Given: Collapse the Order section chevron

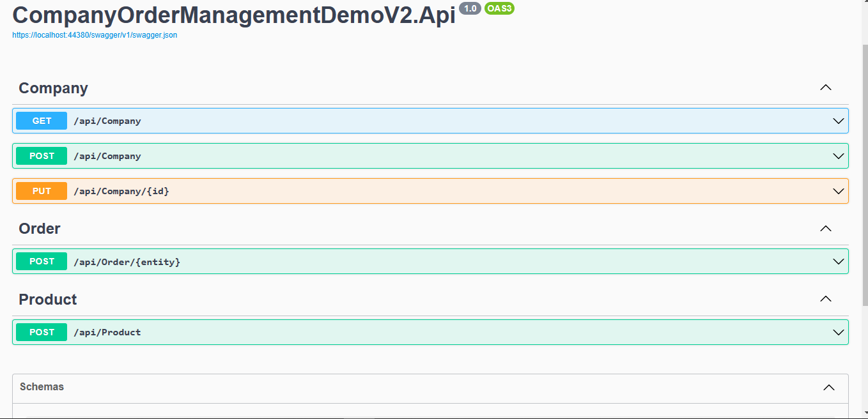Looking at the screenshot, I should point(826,228).
